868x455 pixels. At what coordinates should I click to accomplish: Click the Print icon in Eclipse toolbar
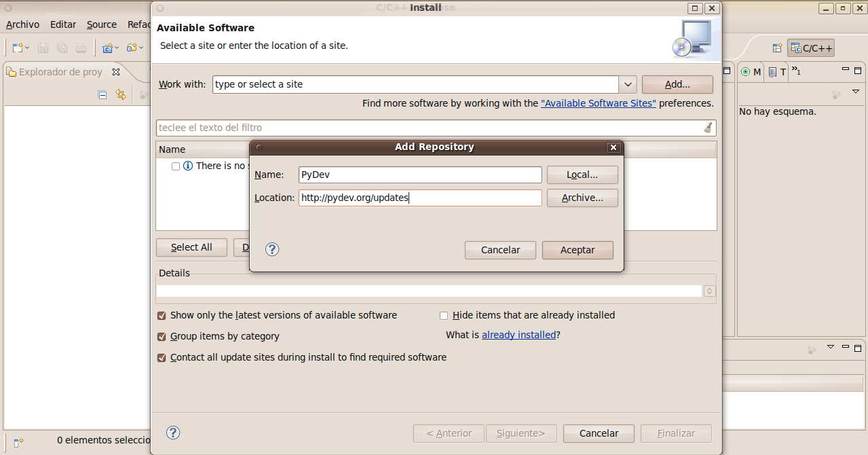81,48
